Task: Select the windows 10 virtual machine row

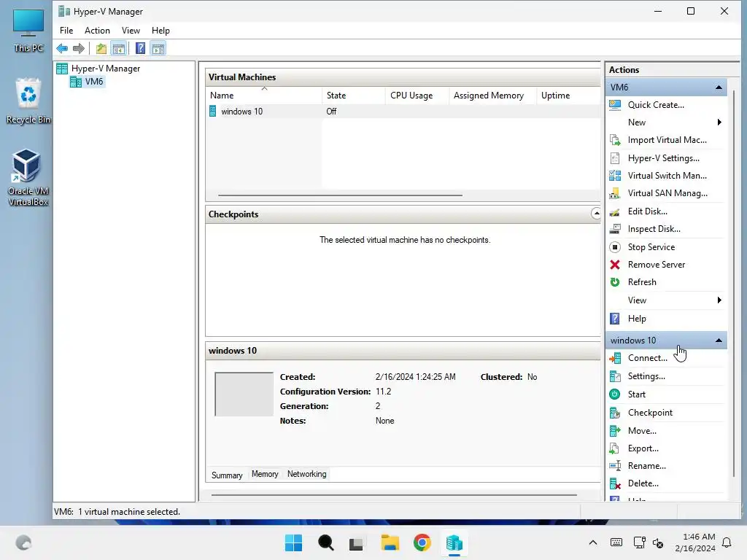Action: point(403,112)
